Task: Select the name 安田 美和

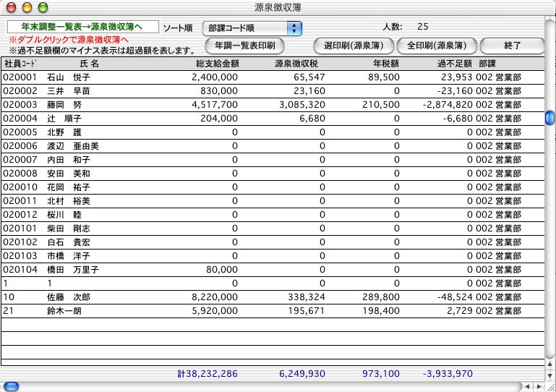Action: (x=69, y=174)
